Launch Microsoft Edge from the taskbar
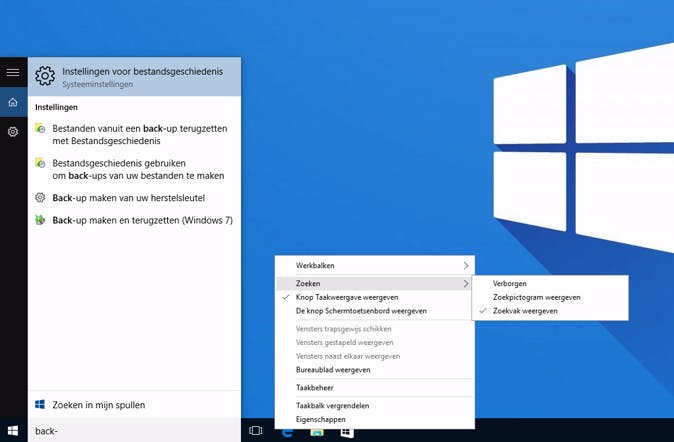Image resolution: width=674 pixels, height=442 pixels. (287, 433)
